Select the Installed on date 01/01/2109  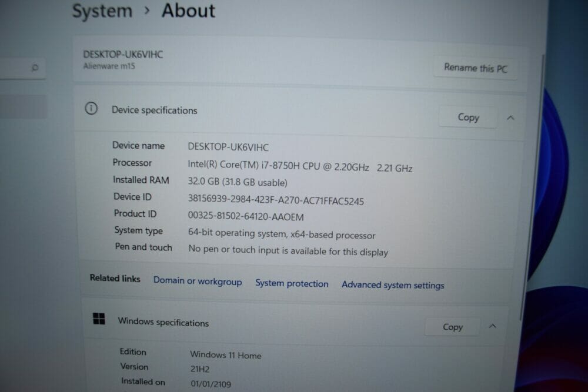(x=211, y=384)
